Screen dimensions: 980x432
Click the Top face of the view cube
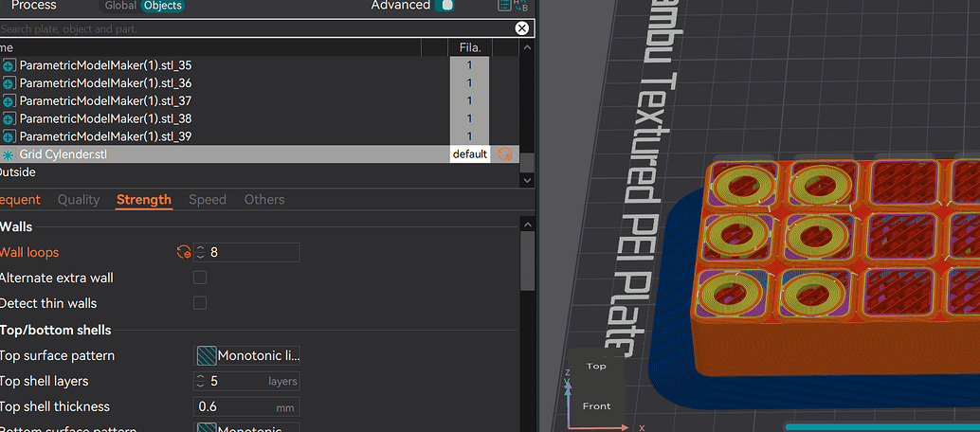[x=595, y=367]
